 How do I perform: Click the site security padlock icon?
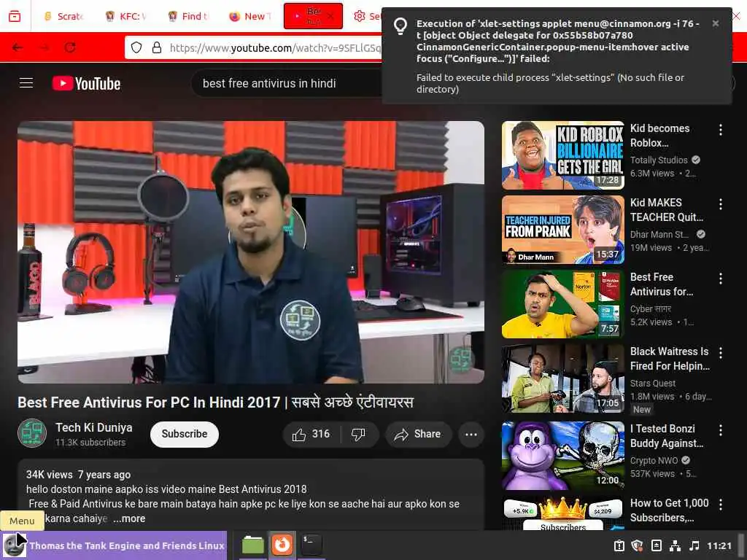[157, 47]
